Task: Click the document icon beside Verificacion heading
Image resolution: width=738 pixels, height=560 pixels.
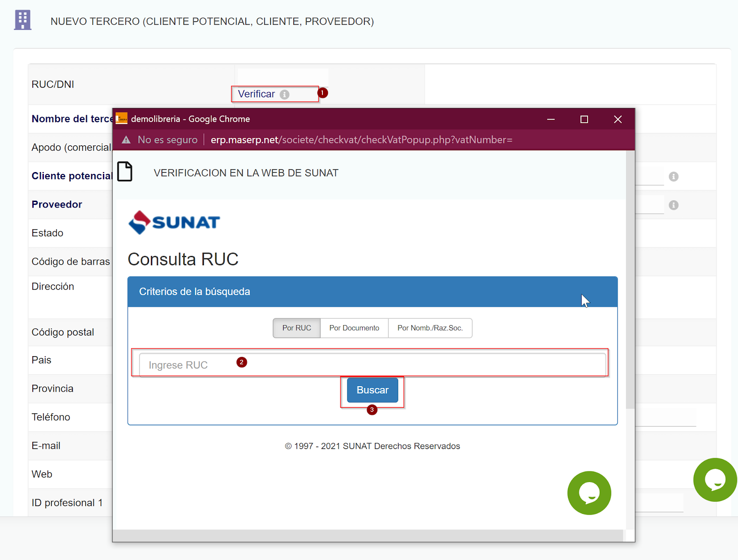Action: 125,172
